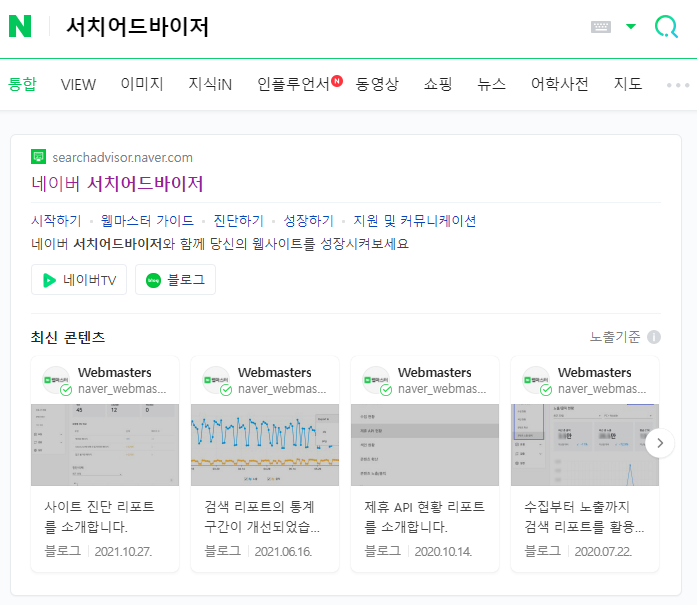Screen dimensions: 697x605
Task: Go to the 어학사전 tab
Action: 560,84
